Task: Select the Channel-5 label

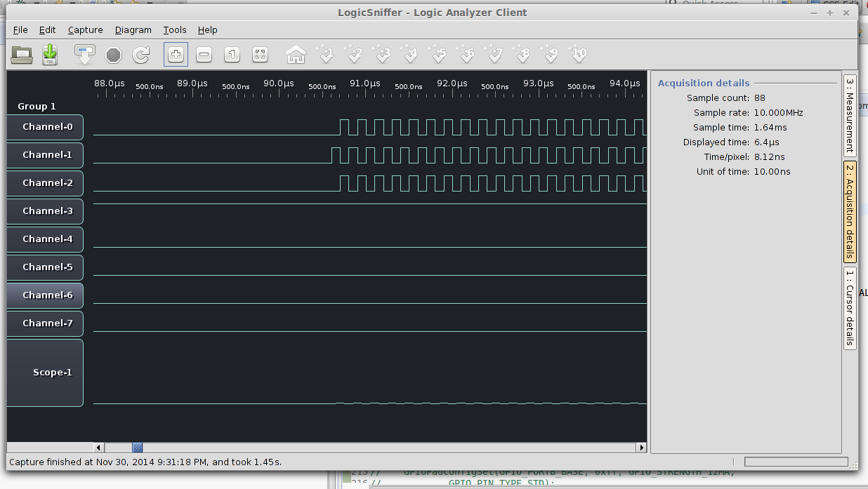Action: (45, 267)
